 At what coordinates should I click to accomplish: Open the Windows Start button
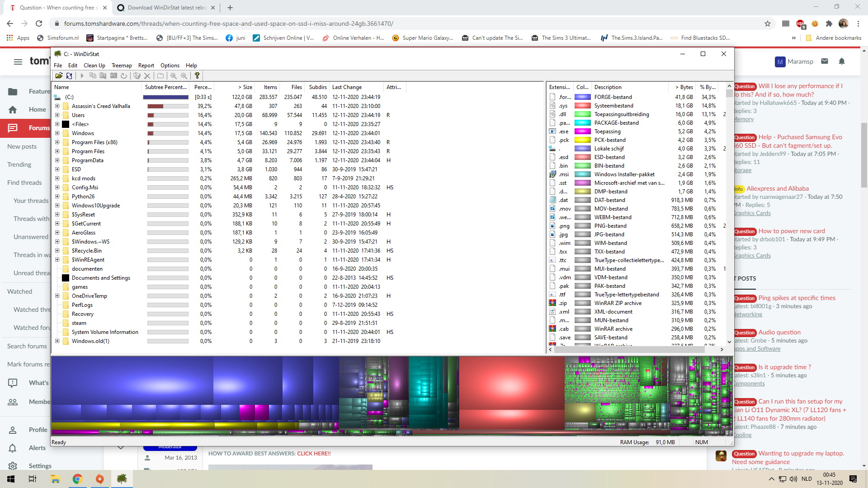(x=11, y=479)
